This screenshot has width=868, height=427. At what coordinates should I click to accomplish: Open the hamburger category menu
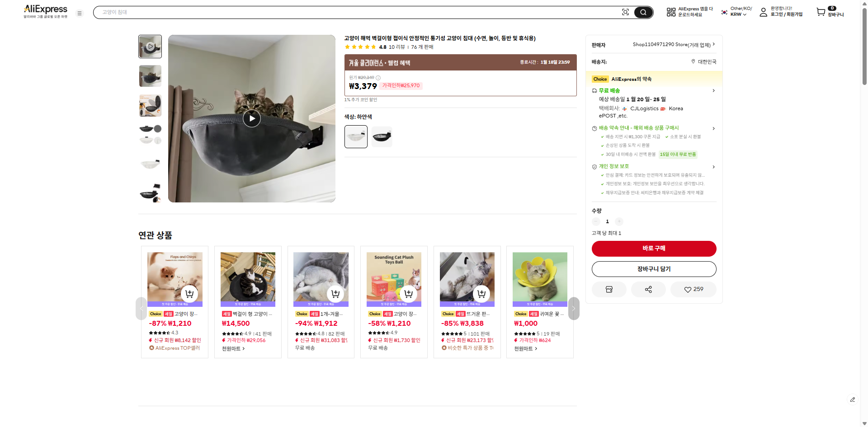point(80,14)
